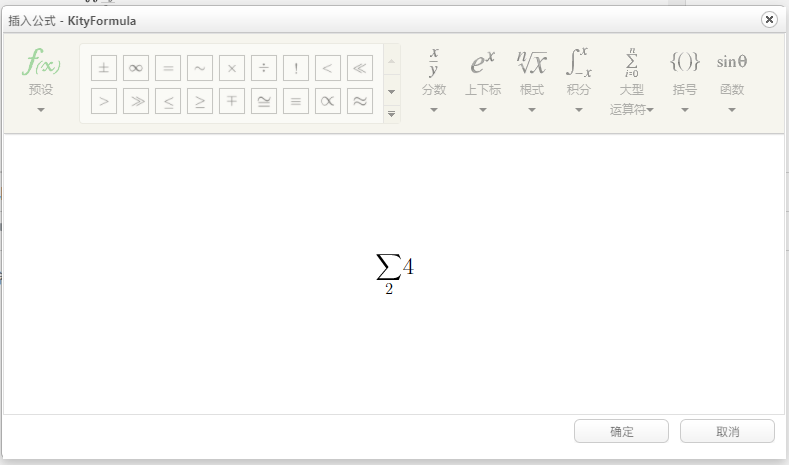The height and width of the screenshot is (465, 789).
Task: Insert the proportional-to symbol
Action: coord(328,101)
